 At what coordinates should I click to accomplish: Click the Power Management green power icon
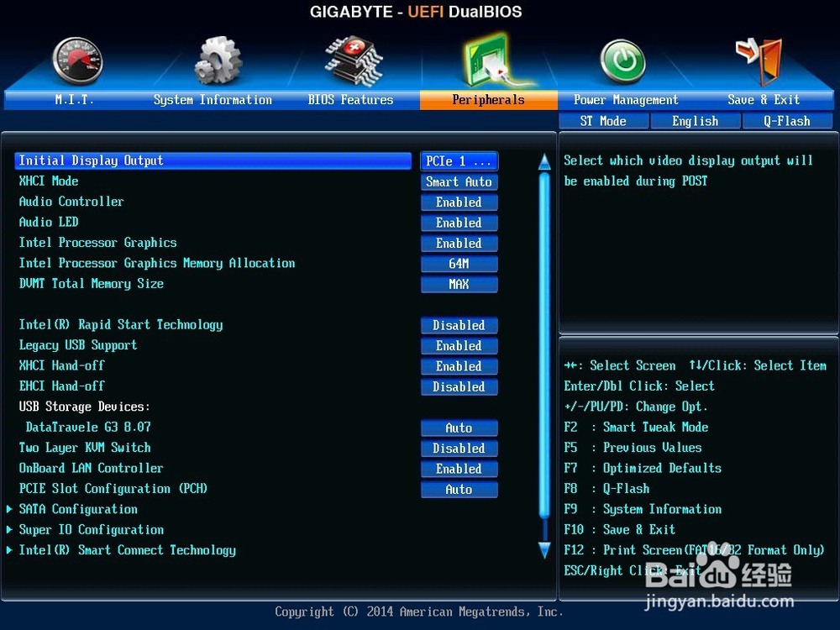tap(622, 61)
